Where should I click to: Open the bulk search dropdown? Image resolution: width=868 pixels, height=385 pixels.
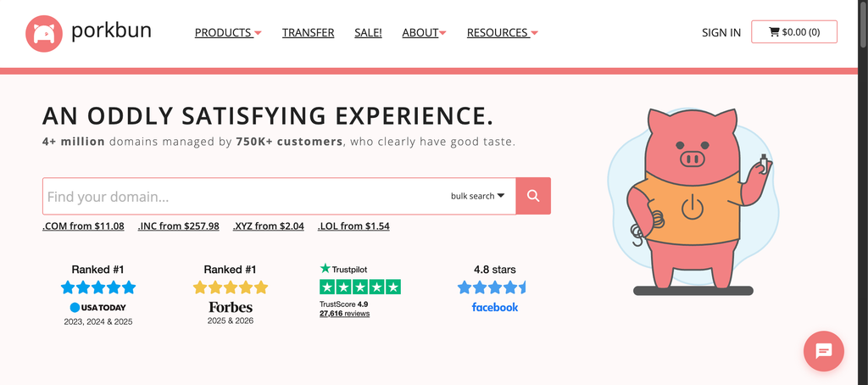pos(478,196)
